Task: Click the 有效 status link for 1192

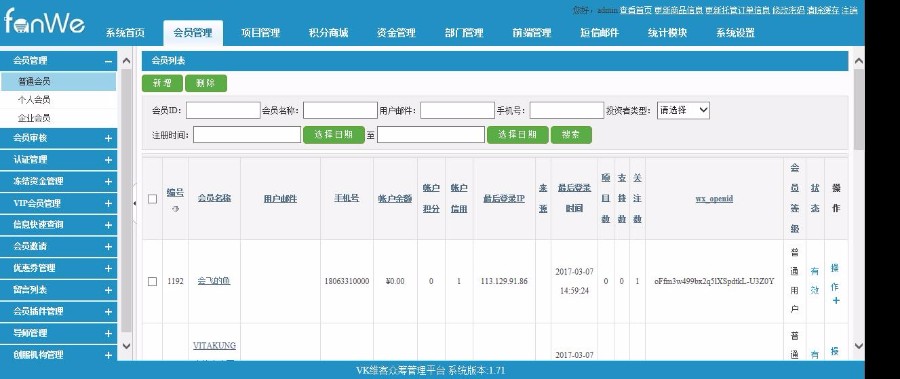Action: point(814,281)
